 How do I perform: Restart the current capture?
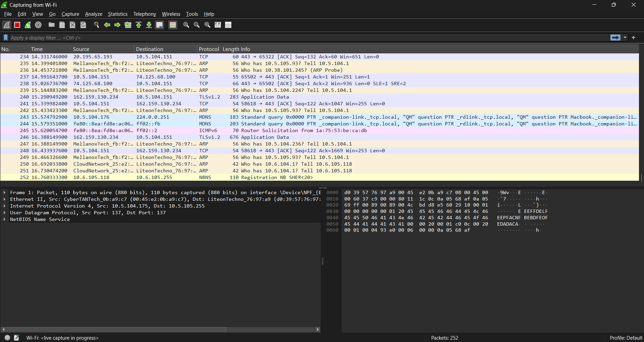point(28,25)
